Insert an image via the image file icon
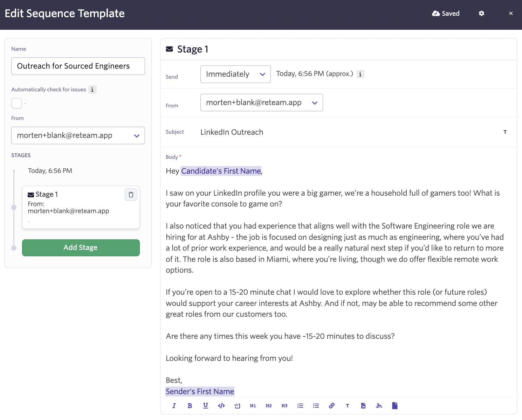The image size is (522, 420). tap(363, 406)
